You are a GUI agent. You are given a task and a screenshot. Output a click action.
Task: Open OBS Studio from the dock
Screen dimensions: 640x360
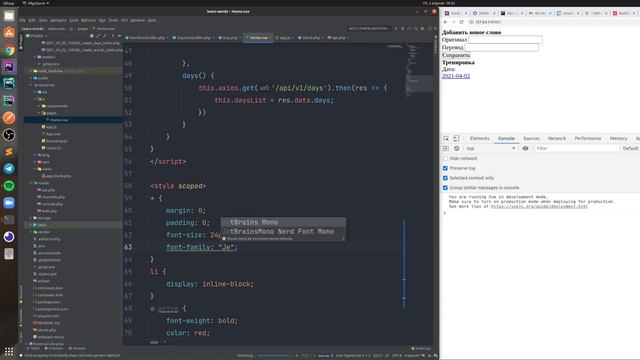pos(9,135)
